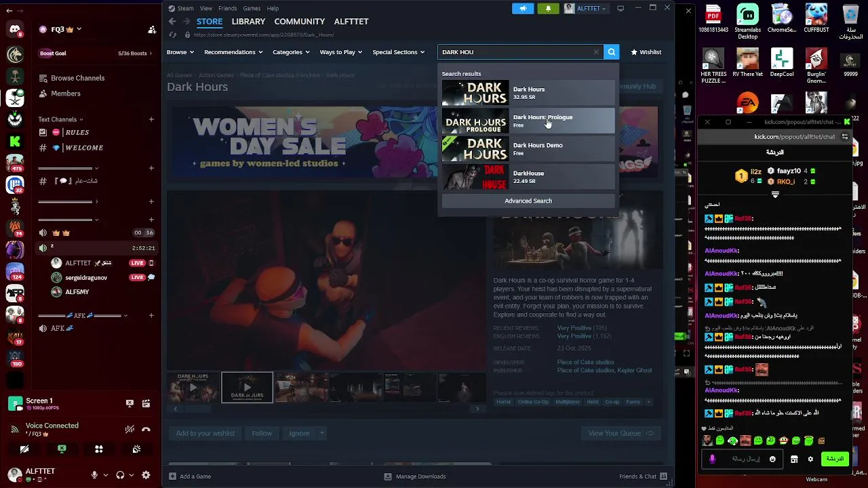This screenshot has width=868, height=488.
Task: Select the second Dark Hours video thumbnail
Action: click(248, 388)
